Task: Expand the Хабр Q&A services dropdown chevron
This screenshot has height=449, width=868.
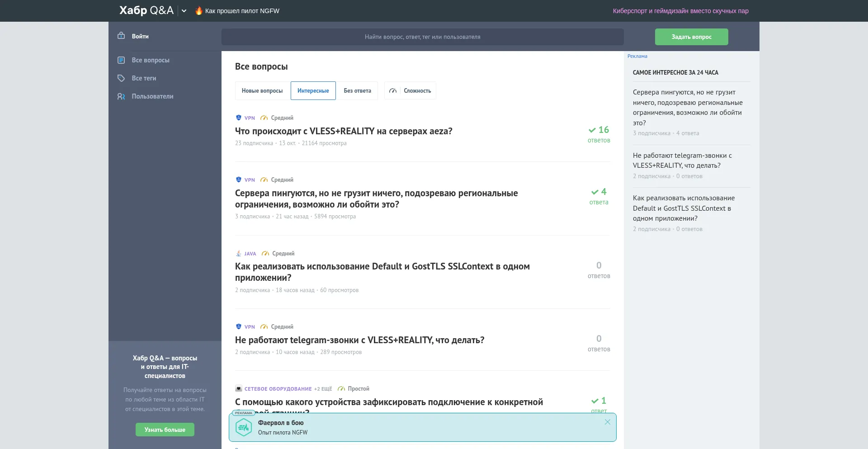Action: point(184,11)
